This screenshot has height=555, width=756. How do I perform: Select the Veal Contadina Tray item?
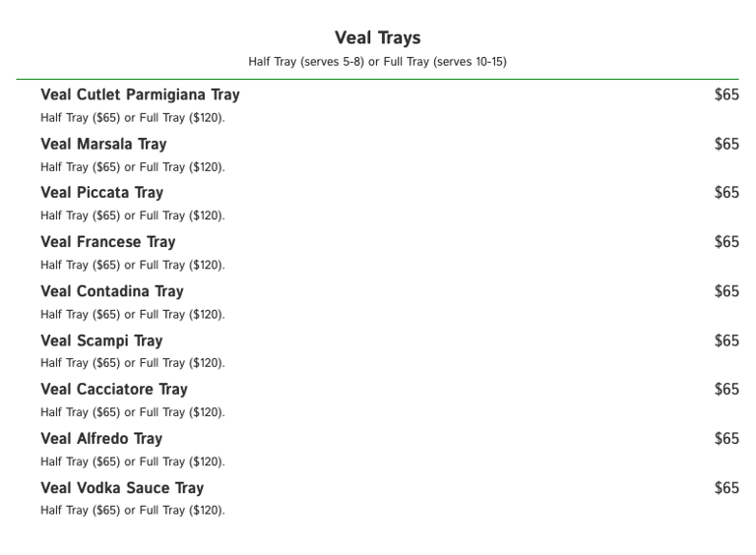click(x=112, y=292)
